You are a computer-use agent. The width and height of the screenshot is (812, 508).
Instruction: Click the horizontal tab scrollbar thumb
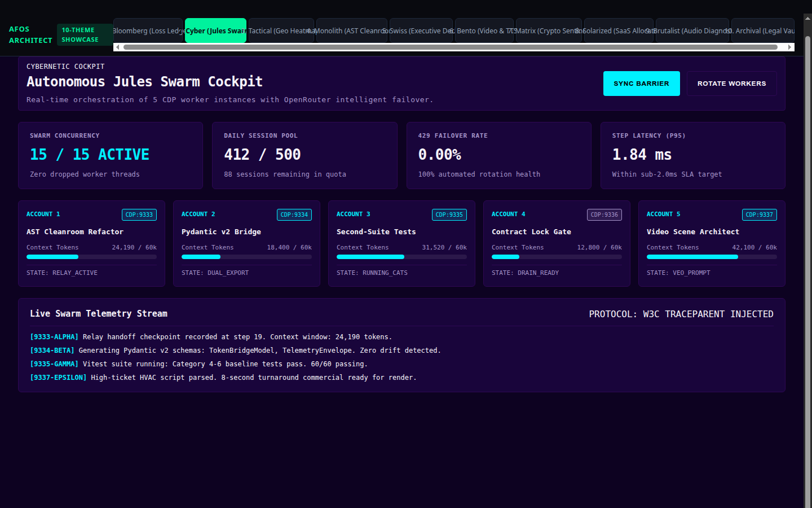pos(450,47)
